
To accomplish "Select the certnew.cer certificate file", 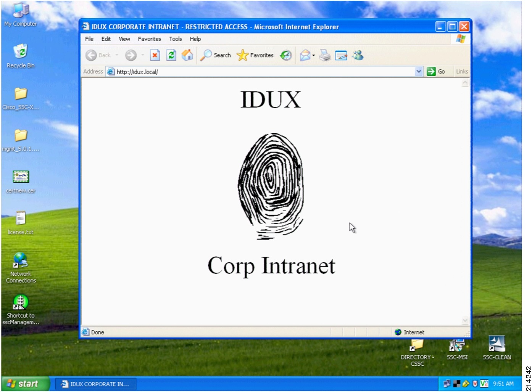I will pyautogui.click(x=21, y=182).
